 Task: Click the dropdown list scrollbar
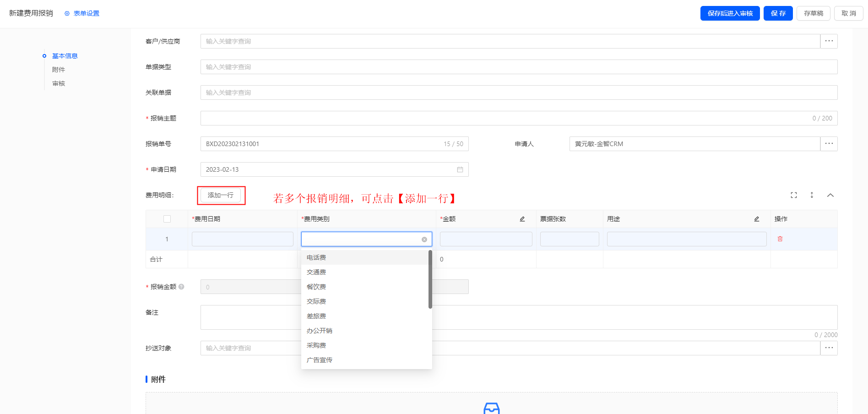point(430,279)
